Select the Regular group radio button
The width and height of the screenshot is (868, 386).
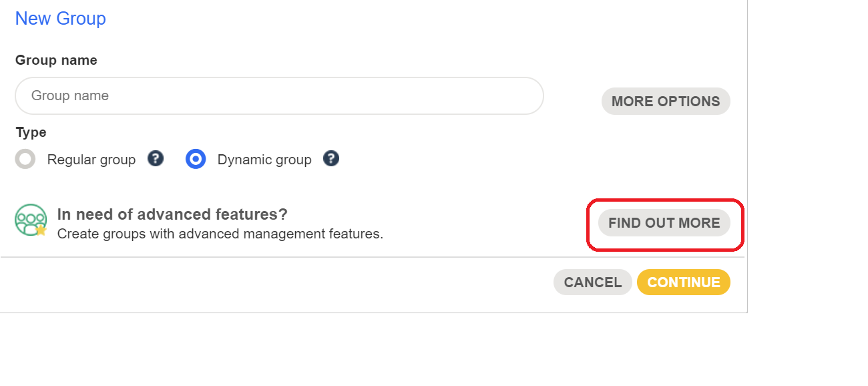[x=25, y=159]
